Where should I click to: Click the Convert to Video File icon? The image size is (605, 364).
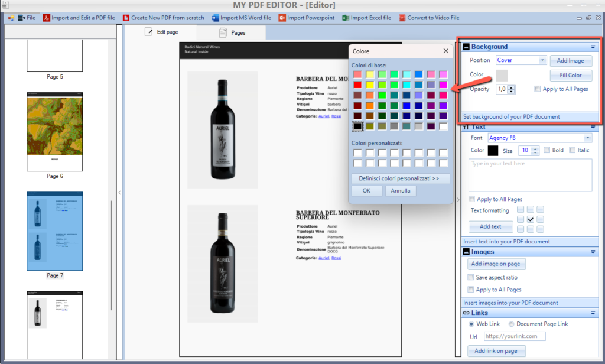click(402, 18)
